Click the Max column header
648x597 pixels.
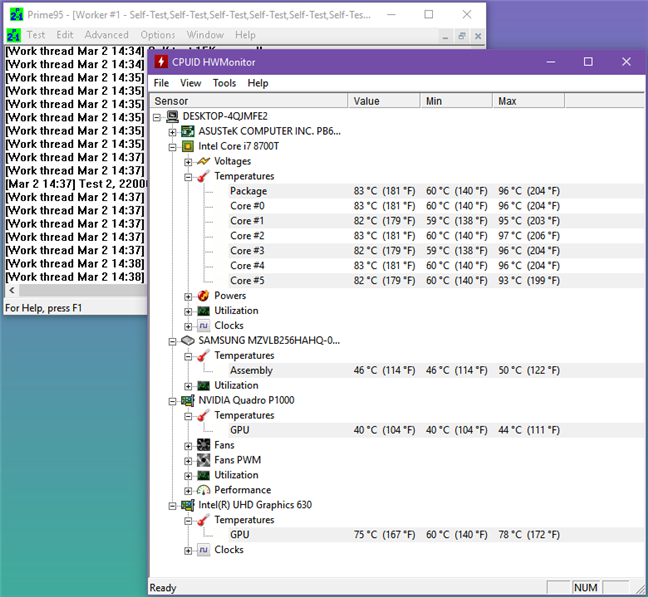(x=529, y=101)
